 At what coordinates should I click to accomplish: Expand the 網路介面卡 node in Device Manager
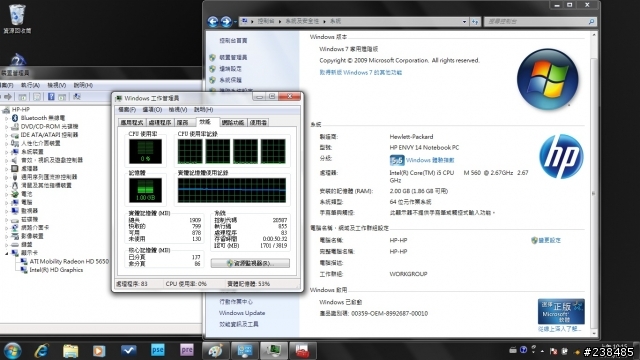click(x=7, y=228)
